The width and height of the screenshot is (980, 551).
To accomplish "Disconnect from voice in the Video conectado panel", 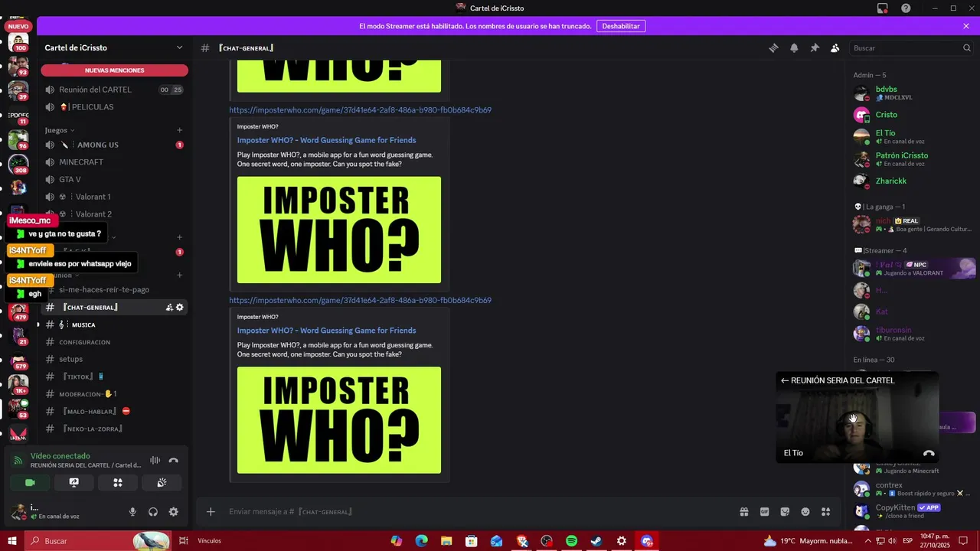I will pyautogui.click(x=174, y=461).
